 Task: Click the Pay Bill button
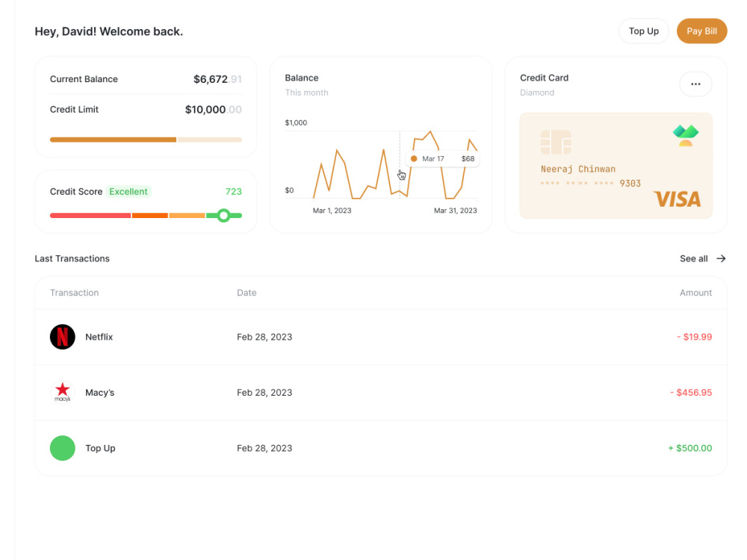pos(701,31)
